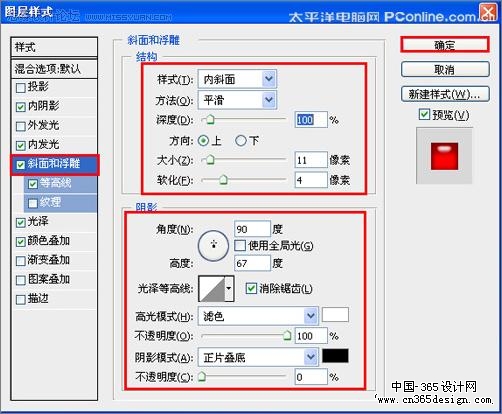Click the highlight 不透明度(O) slider handle
This screenshot has height=414, width=502.
(x=287, y=335)
